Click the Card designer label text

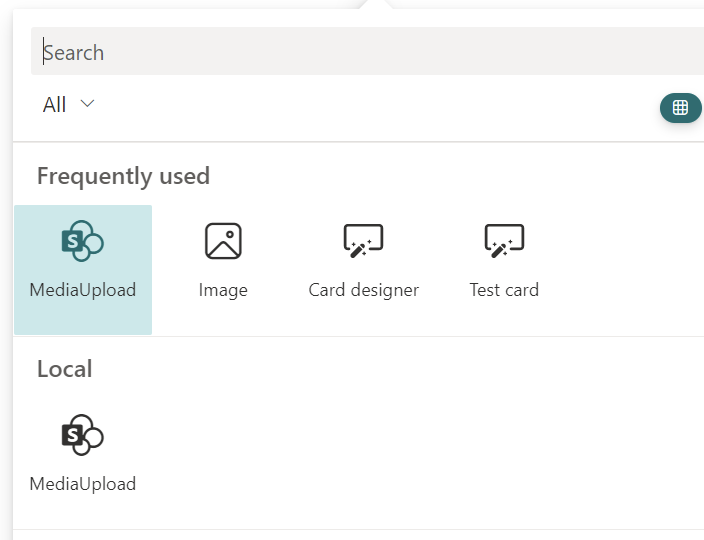(363, 290)
